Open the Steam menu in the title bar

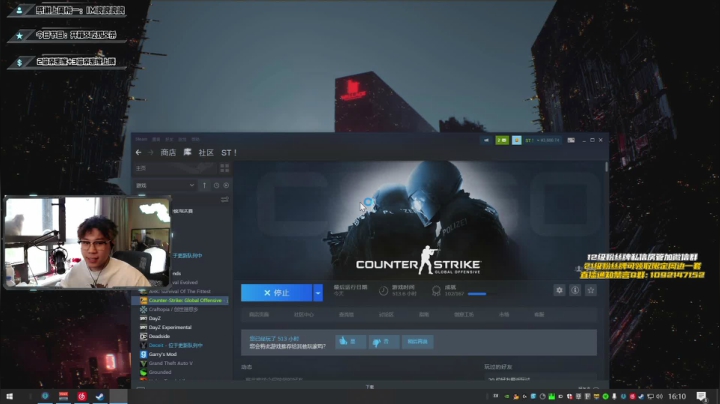(141, 139)
